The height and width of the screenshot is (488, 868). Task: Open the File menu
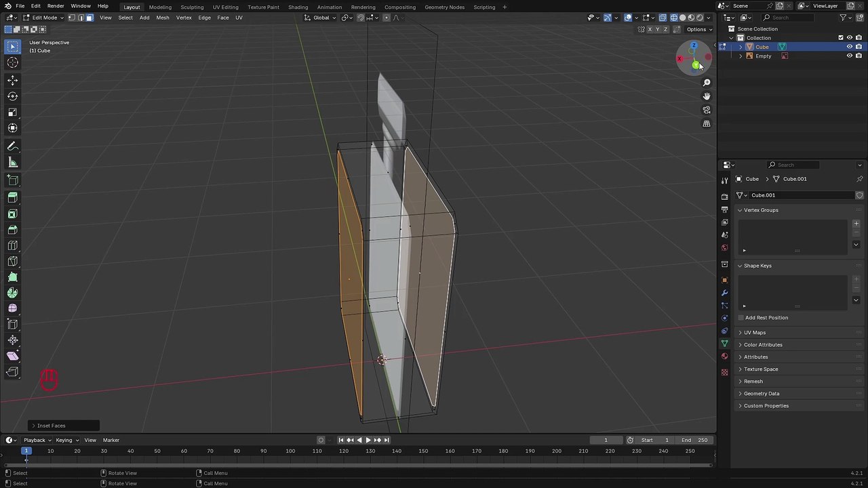click(x=20, y=6)
